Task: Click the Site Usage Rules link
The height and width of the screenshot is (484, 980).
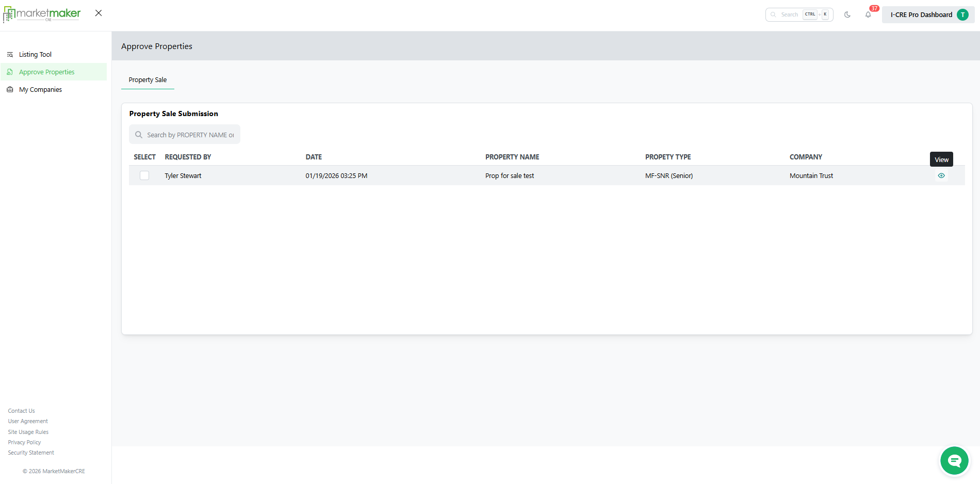Action: (28, 432)
